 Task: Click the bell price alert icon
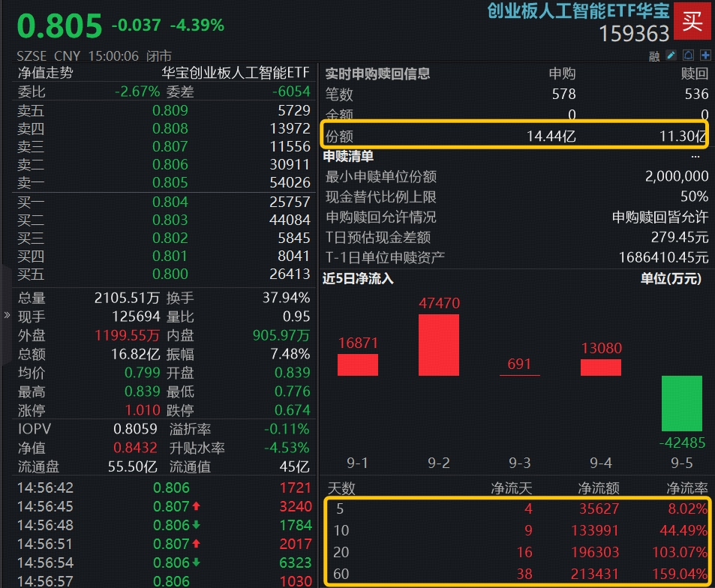[x=689, y=54]
